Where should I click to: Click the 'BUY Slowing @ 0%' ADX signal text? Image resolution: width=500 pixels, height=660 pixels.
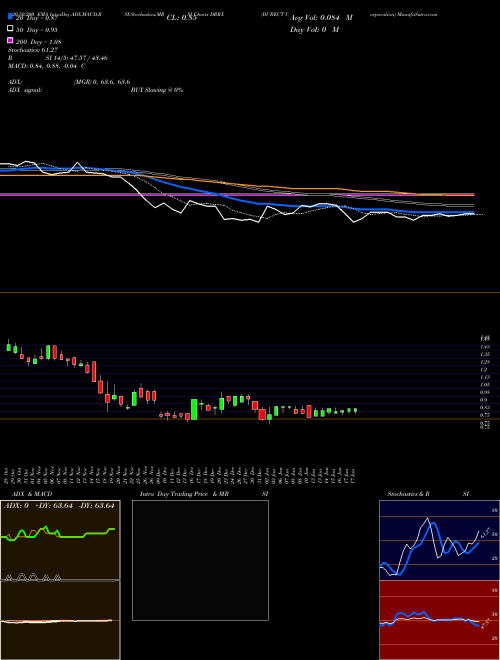coord(157,90)
